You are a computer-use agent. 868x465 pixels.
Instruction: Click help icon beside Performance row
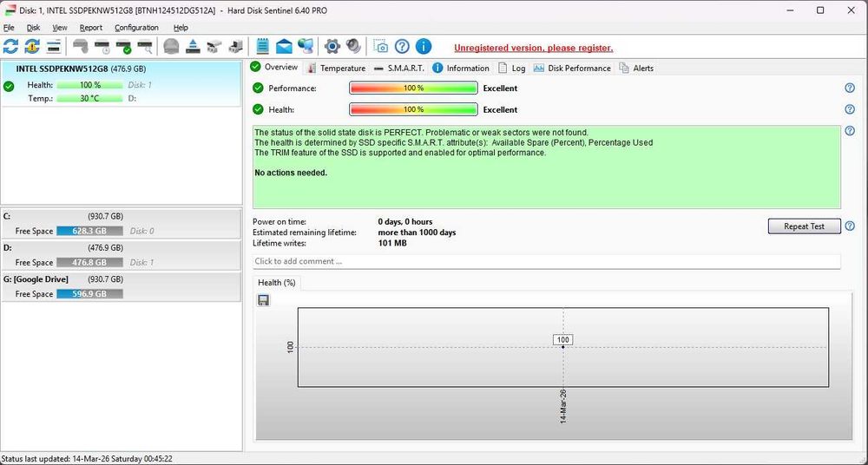click(x=850, y=88)
